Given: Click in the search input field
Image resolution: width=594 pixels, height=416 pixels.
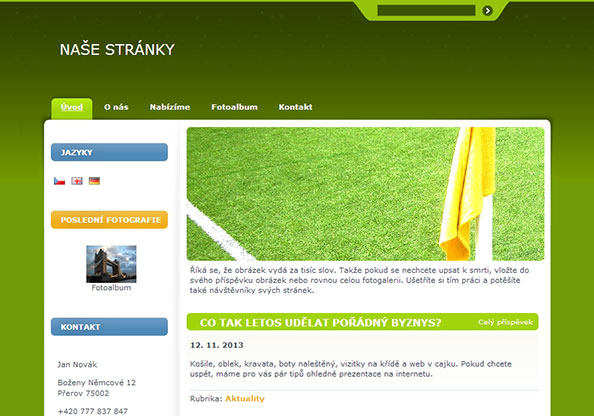Looking at the screenshot, I should click(426, 11).
